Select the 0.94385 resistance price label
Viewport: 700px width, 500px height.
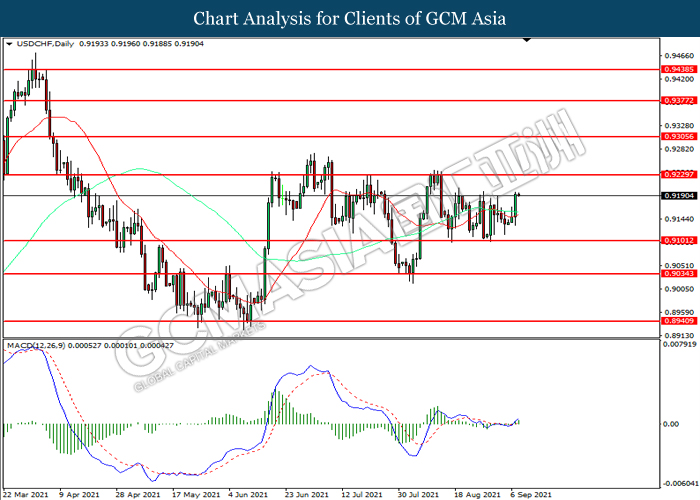679,69
